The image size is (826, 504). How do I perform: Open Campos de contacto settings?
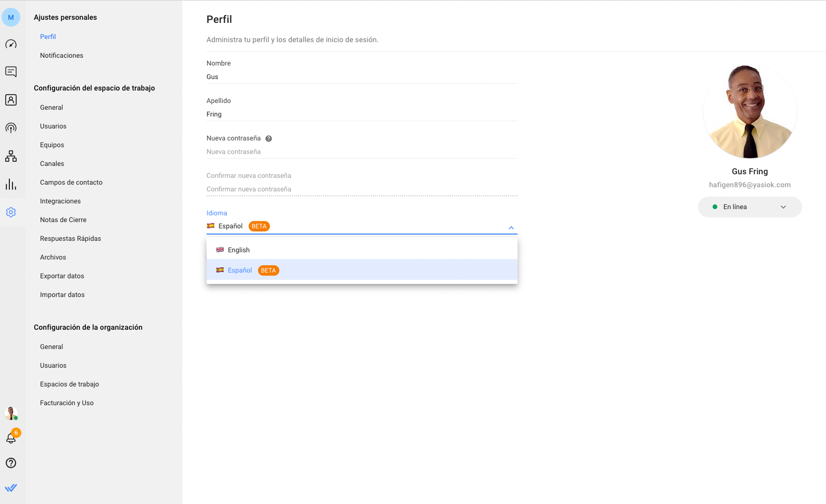coord(71,183)
